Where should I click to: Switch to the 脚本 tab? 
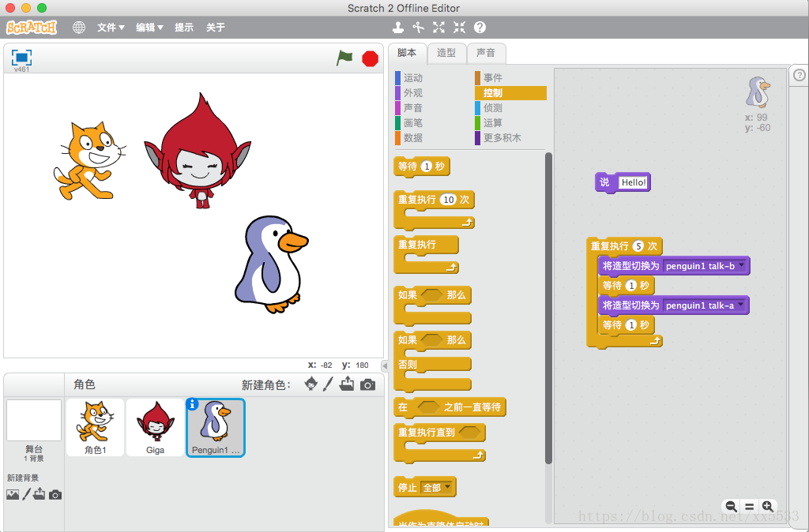407,53
